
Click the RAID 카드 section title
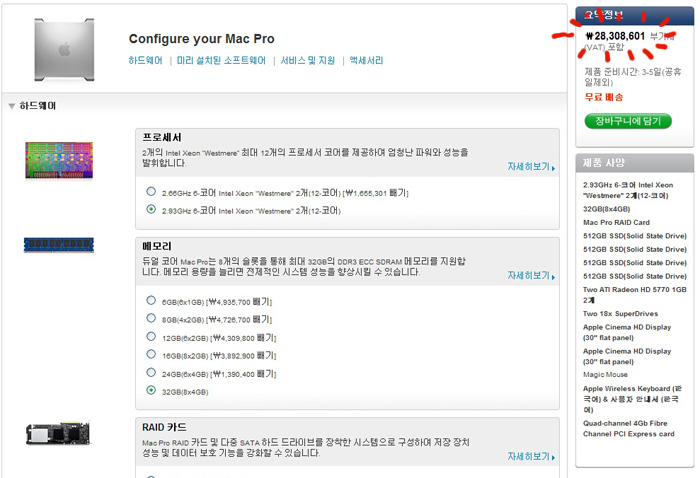tap(164, 427)
